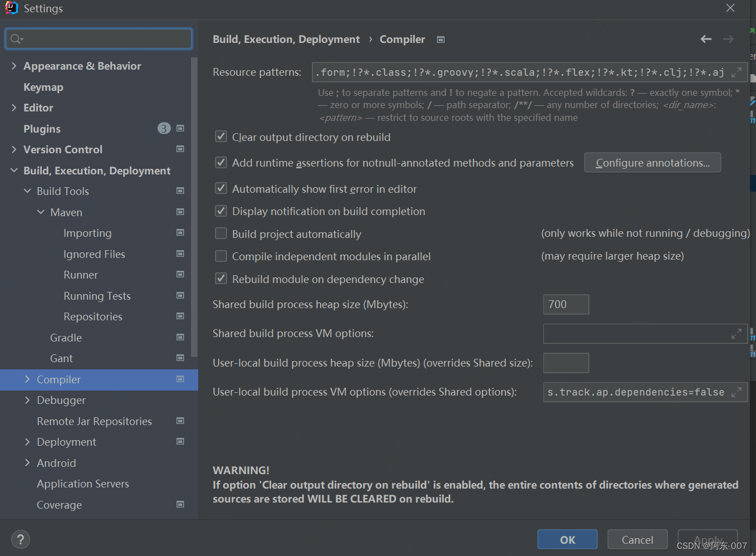The image size is (756, 556).
Task: Collapse the Maven tree node
Action: 41,212
